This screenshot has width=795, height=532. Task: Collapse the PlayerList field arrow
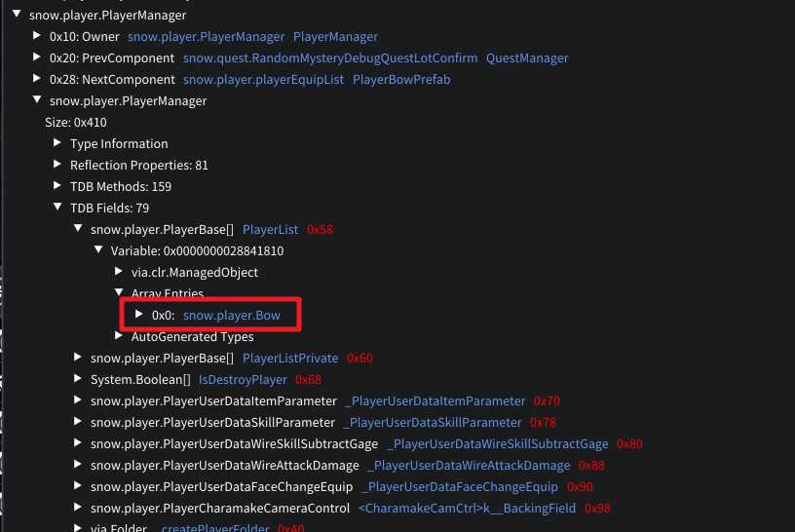79,229
